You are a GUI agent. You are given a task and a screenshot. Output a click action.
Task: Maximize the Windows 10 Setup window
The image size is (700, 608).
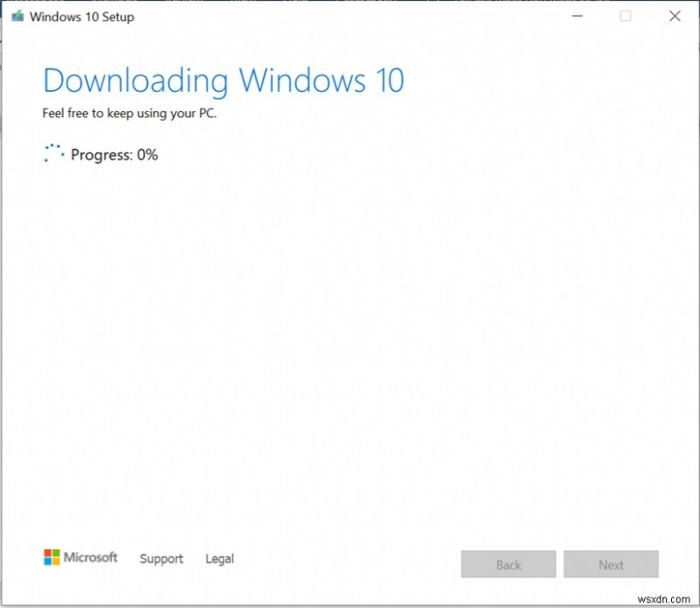625,16
